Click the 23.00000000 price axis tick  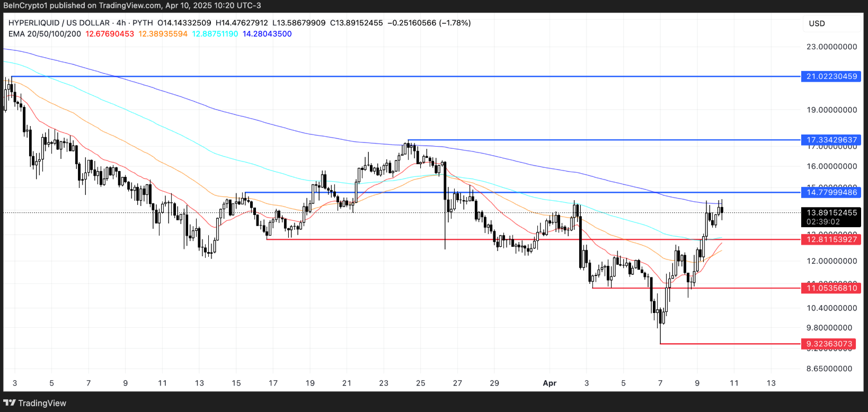tap(831, 47)
